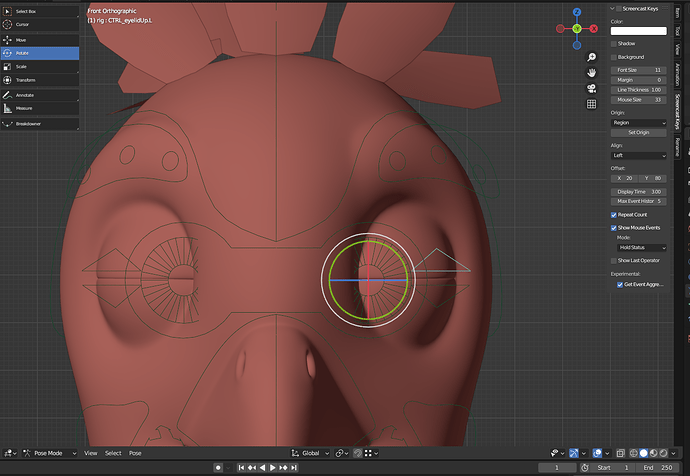
Task: Jump to the end frame
Action: coord(294,467)
